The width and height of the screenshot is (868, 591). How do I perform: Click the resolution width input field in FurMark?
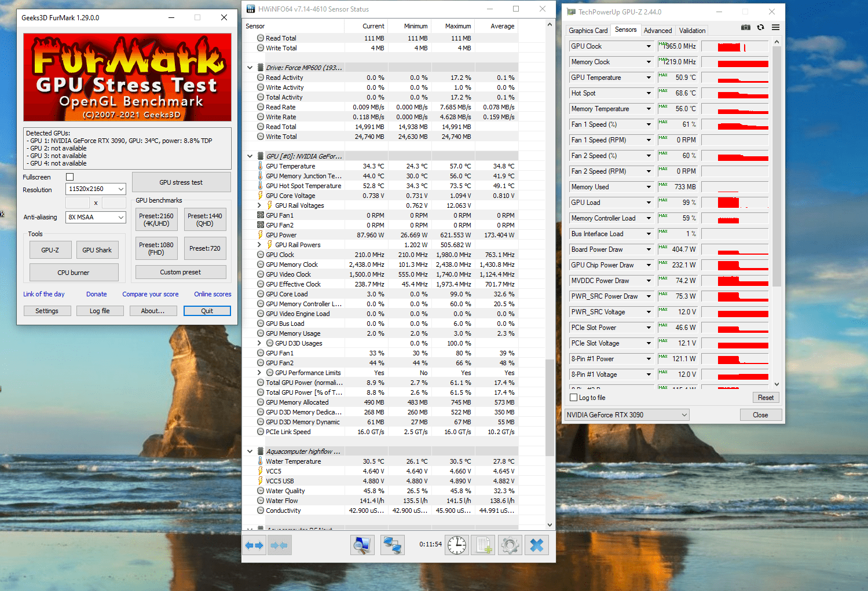(78, 203)
